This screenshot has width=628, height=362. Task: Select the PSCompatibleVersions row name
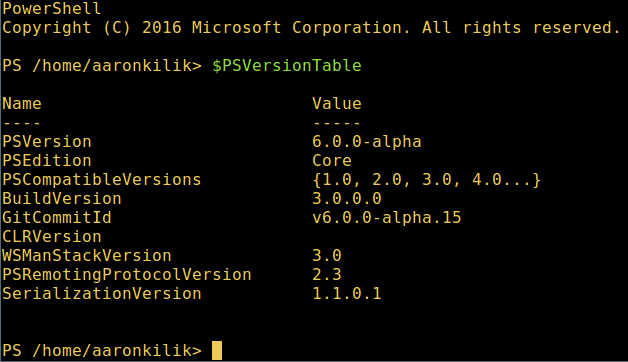coord(102,180)
